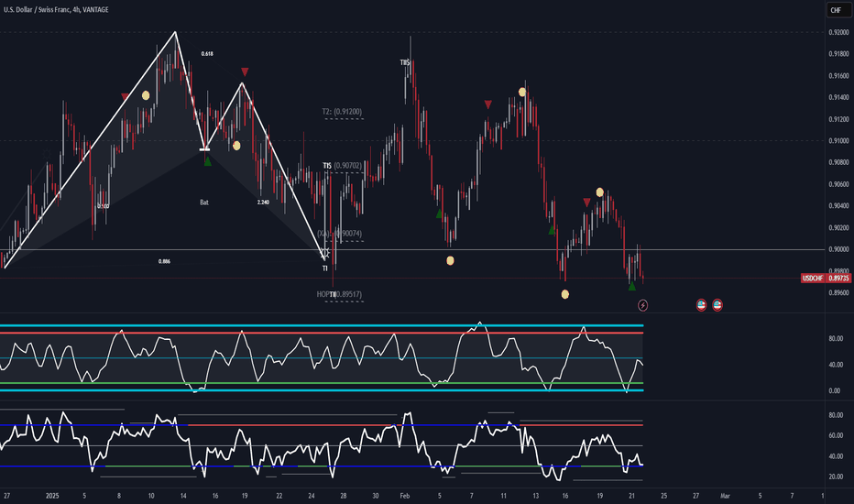854x504 pixels.
Task: Select the (0.90702) target level label
Action: pos(347,165)
